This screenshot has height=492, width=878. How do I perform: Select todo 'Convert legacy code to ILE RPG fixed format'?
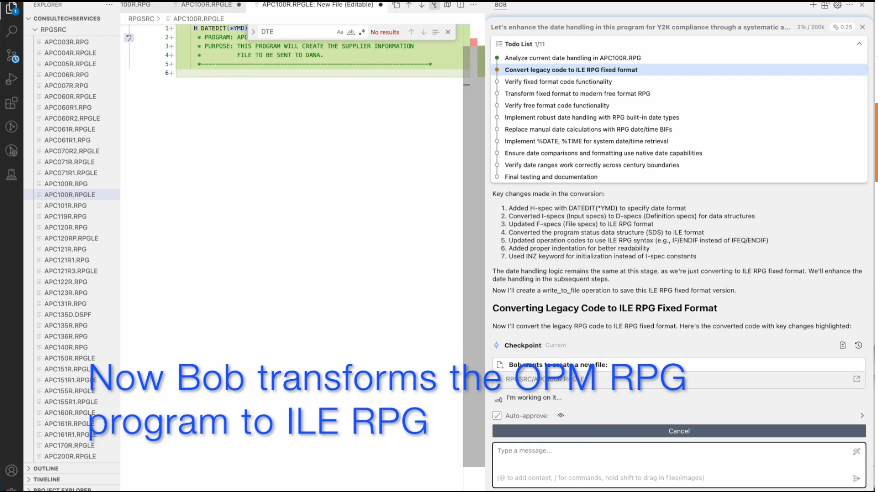coord(571,70)
